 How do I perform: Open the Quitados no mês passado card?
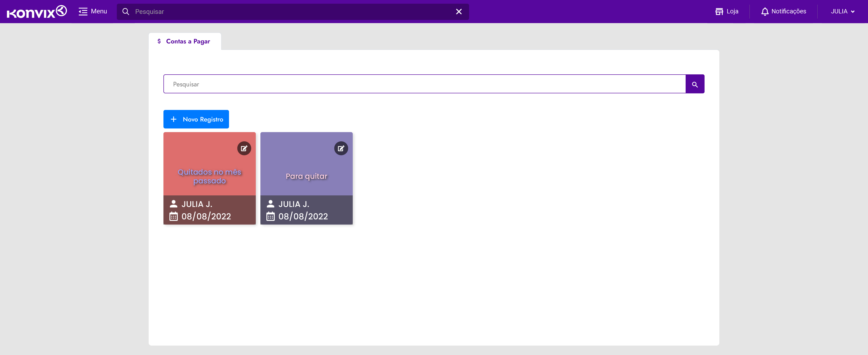[x=209, y=177]
